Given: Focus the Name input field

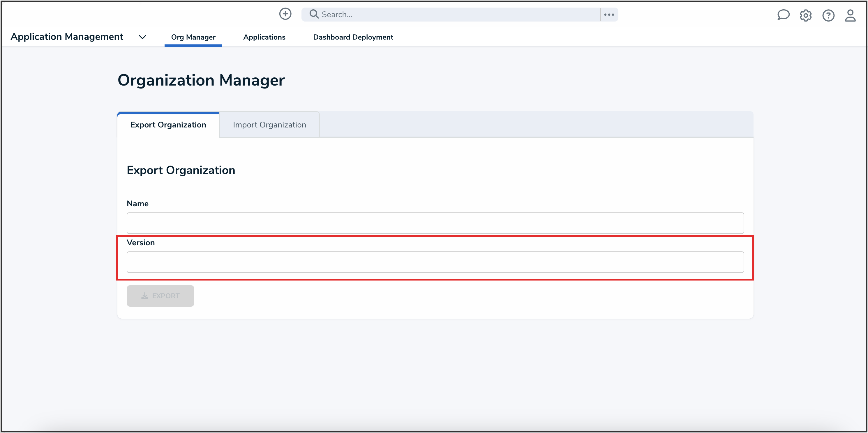Looking at the screenshot, I should [x=435, y=223].
